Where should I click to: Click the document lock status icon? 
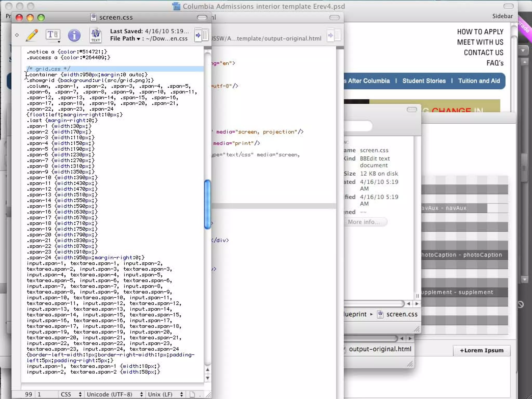point(192,394)
